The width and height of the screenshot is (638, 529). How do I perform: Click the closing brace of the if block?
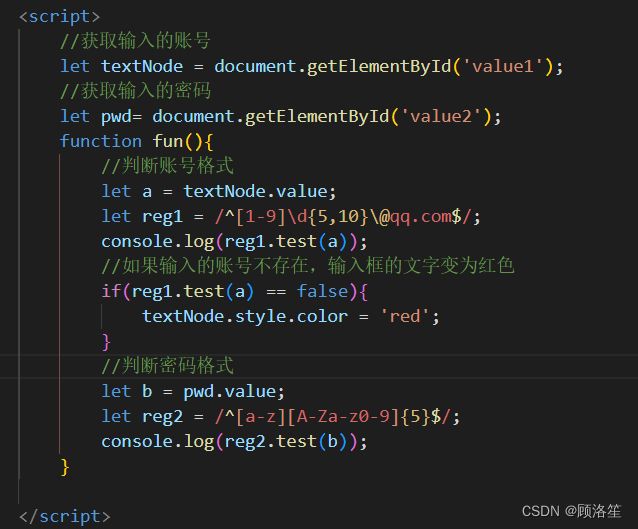(x=106, y=342)
